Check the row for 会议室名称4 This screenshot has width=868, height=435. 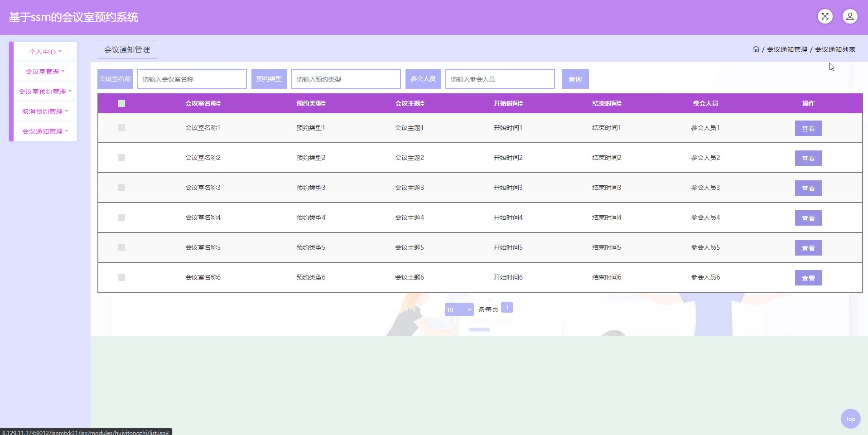[x=121, y=217]
